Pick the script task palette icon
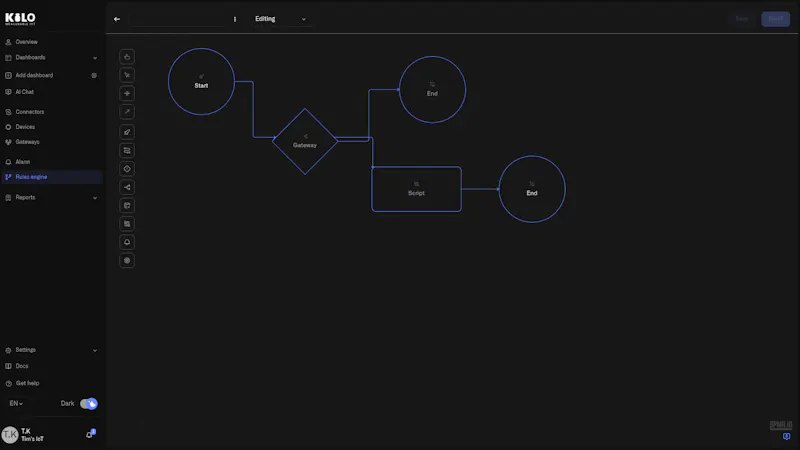Screen dimensions: 800x450 pyautogui.click(x=127, y=151)
